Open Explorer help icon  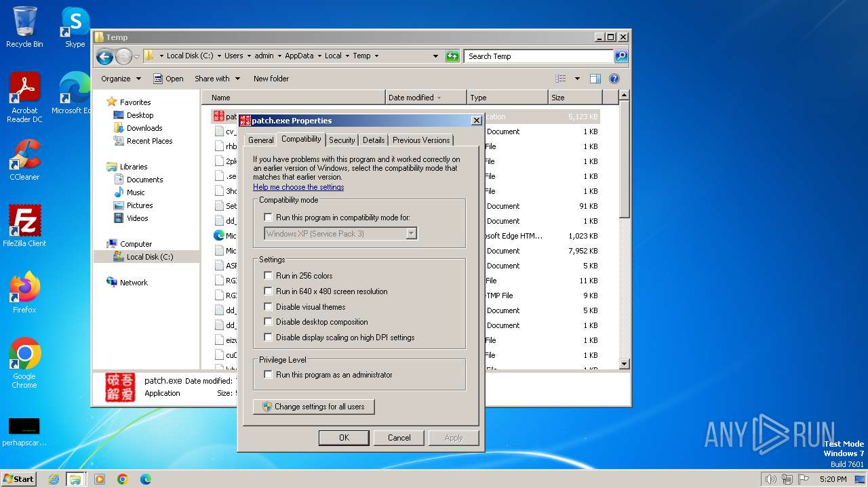click(614, 79)
